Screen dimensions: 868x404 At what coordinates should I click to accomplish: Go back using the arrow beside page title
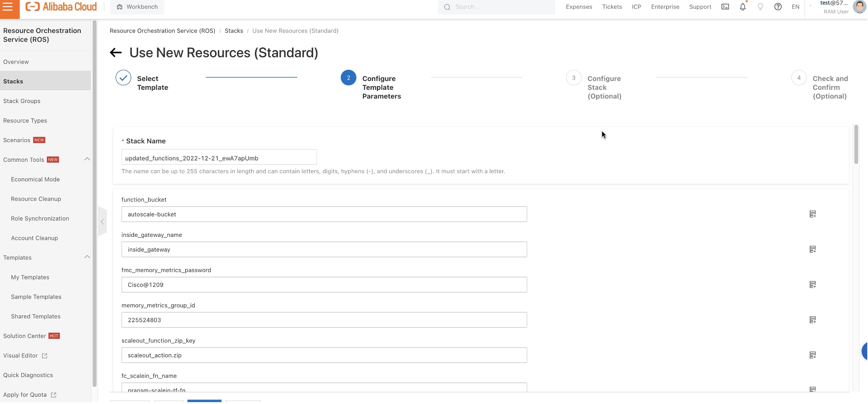click(x=116, y=52)
